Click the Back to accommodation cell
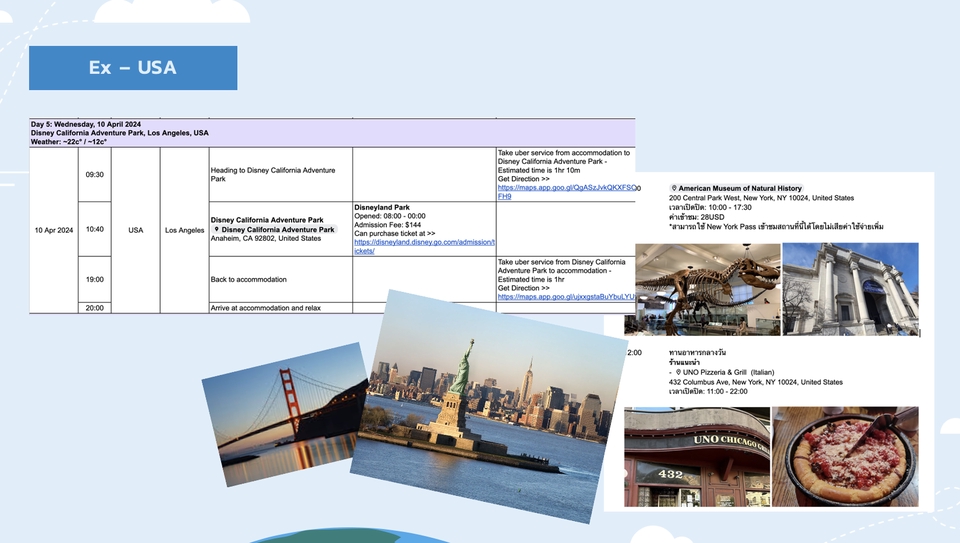 click(x=280, y=279)
